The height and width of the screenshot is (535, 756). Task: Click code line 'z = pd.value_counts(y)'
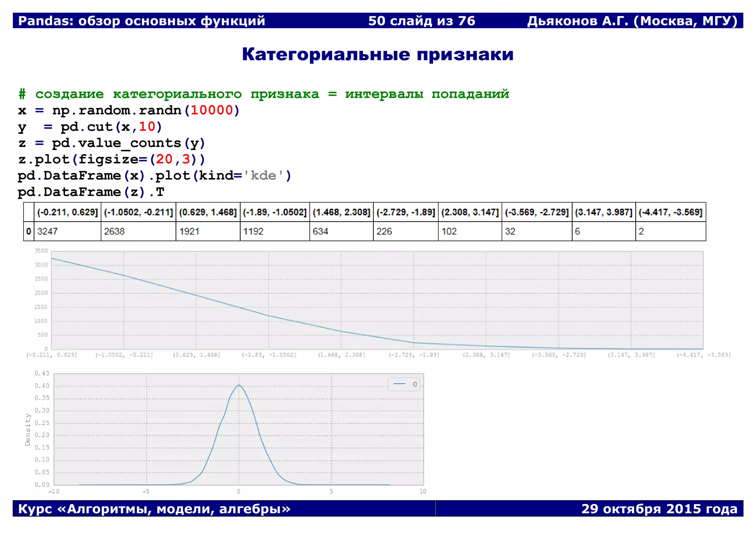tap(111, 143)
